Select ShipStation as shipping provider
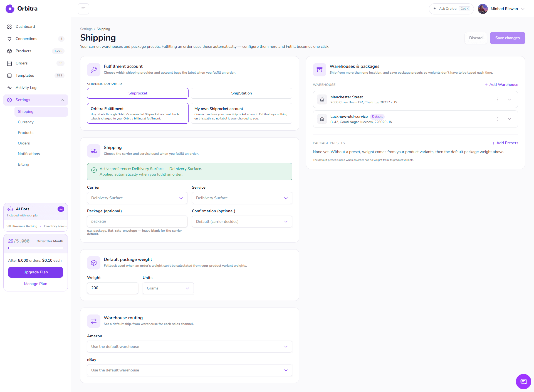Viewport: 534px width, 392px height. coord(241,93)
